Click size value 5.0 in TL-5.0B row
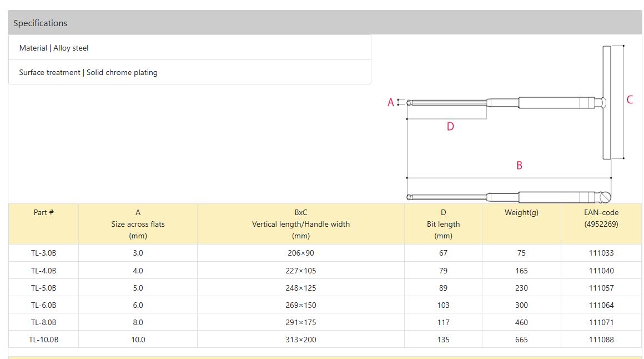The width and height of the screenshot is (644, 359). (138, 288)
